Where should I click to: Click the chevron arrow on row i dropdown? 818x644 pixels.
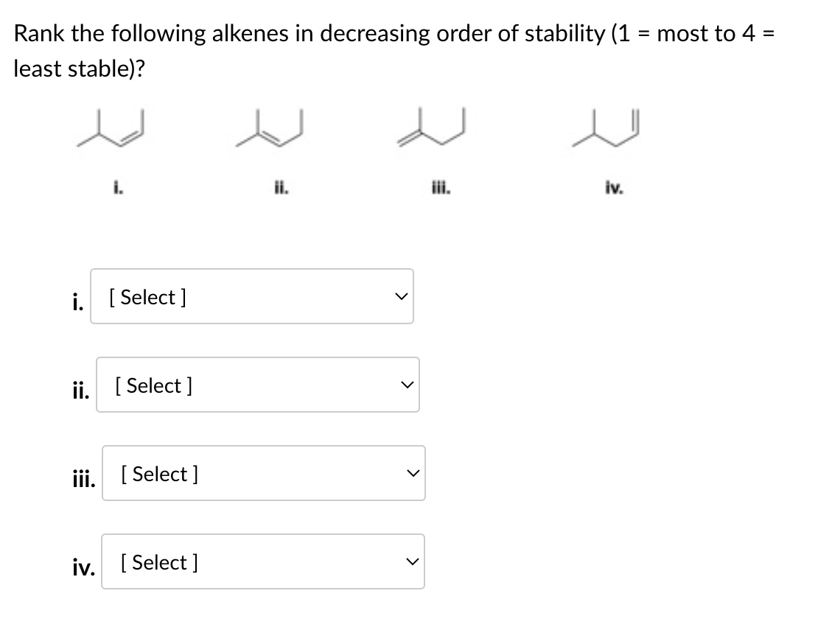[399, 296]
